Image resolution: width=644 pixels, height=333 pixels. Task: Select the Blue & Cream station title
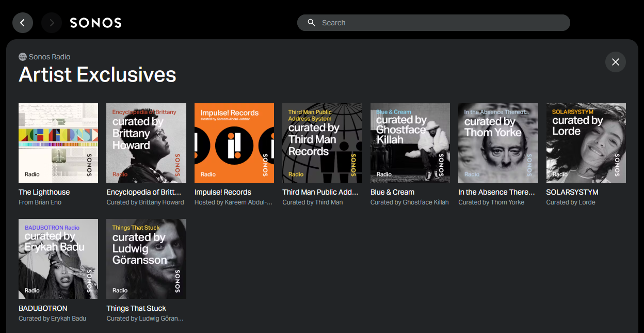tap(393, 192)
